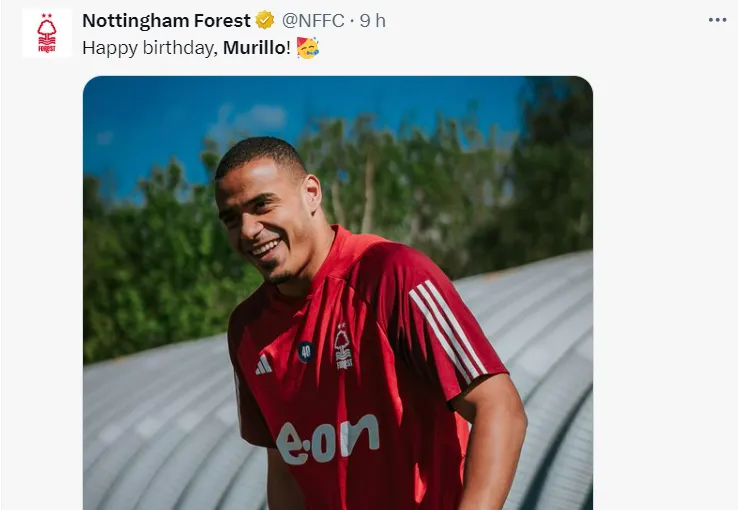Click the bold "Murillo" text

pos(255,47)
